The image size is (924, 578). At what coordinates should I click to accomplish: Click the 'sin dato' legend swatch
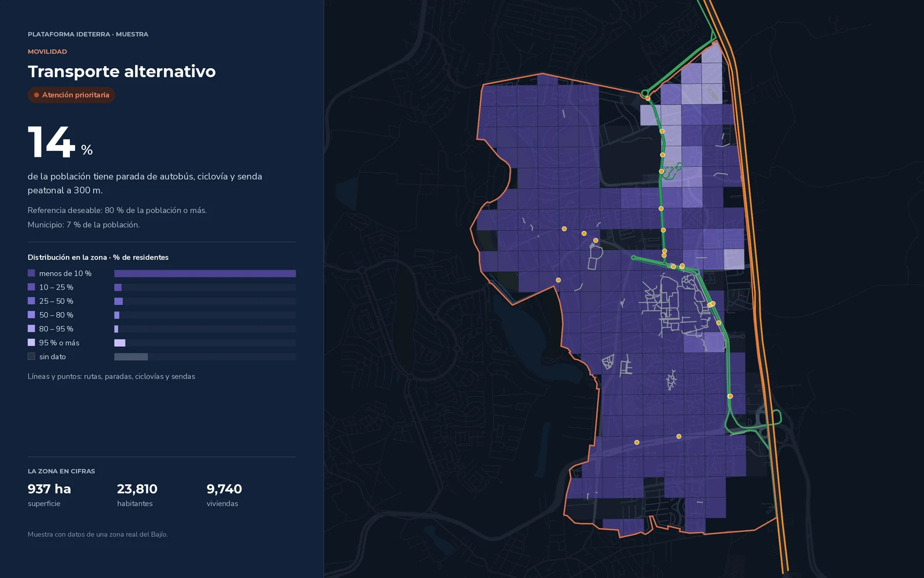(31, 356)
